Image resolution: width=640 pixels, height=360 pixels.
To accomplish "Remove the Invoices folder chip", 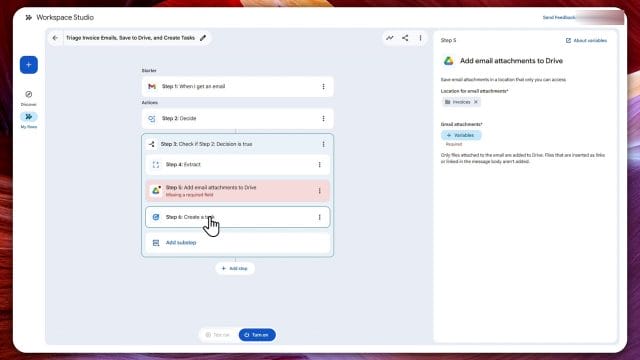I will [476, 102].
